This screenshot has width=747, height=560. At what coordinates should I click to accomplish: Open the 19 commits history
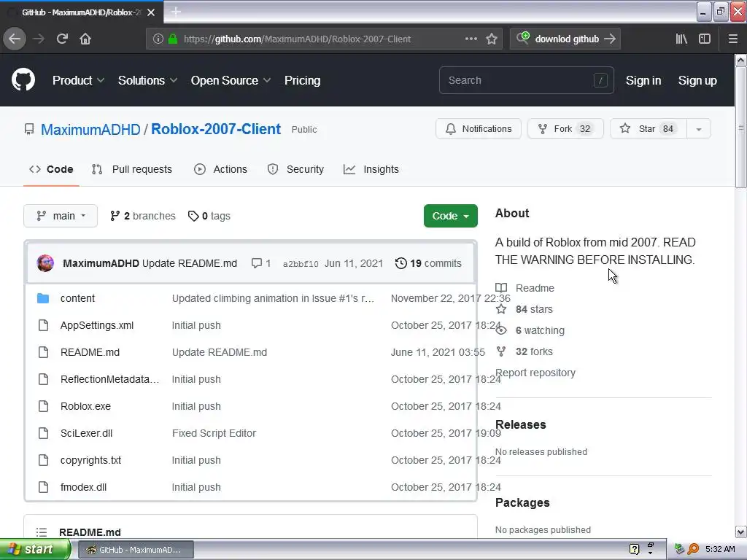[428, 263]
